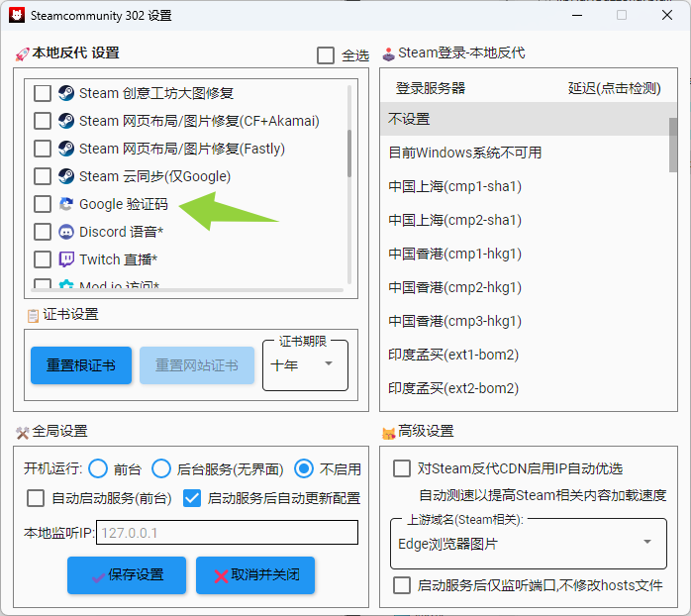Click the Google icon beside 验证码
Image resolution: width=691 pixels, height=616 pixels.
coord(66,204)
